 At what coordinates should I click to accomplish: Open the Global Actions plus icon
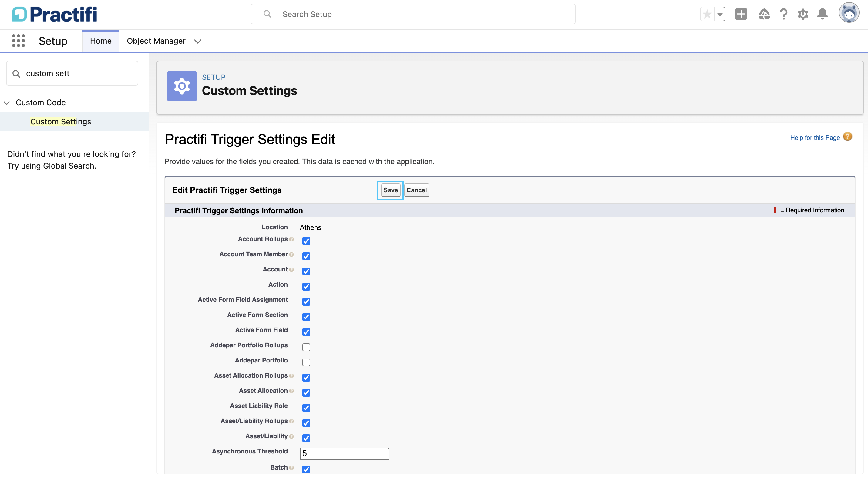pyautogui.click(x=741, y=14)
